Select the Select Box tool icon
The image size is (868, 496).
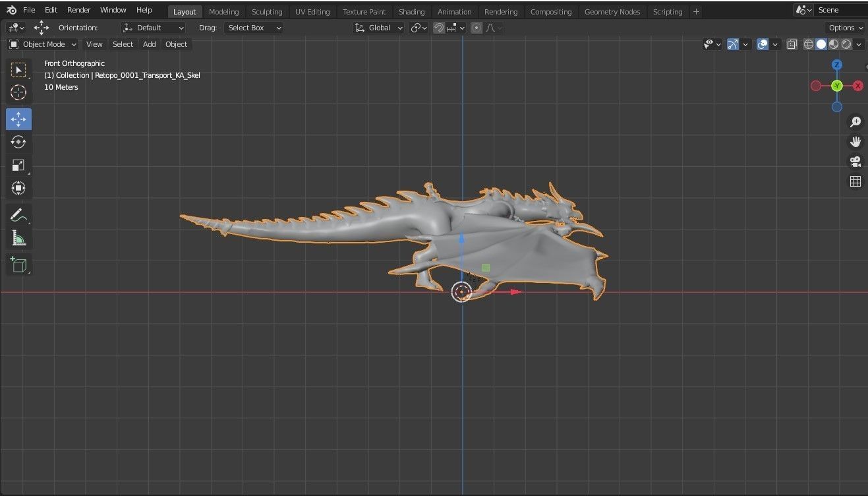click(x=18, y=70)
